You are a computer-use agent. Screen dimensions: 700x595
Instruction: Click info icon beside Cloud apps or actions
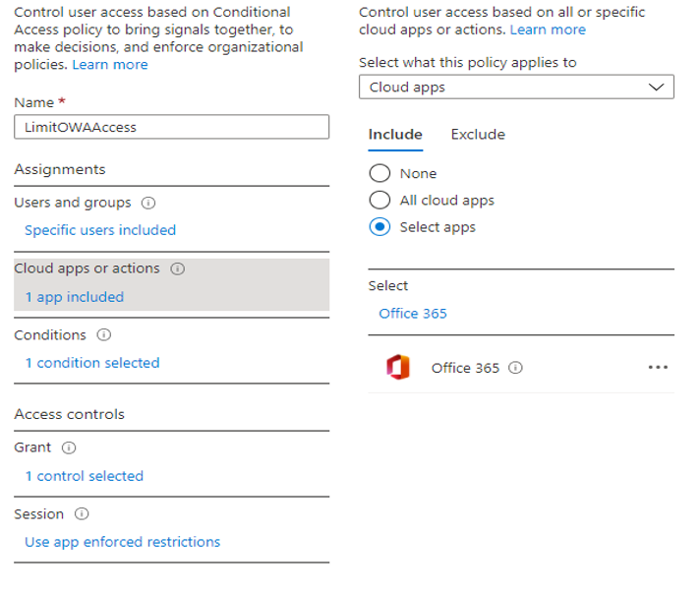click(x=177, y=268)
